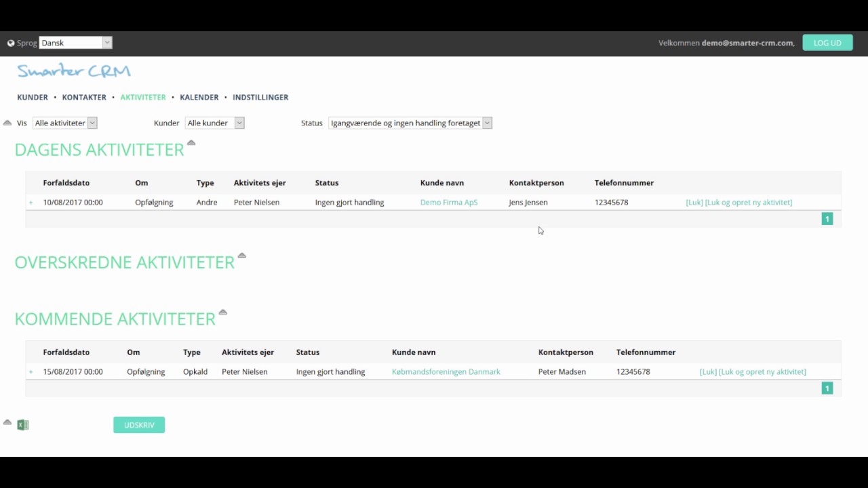Collapse the DAGENS AKTIVITETER section
868x488 pixels.
pyautogui.click(x=191, y=142)
